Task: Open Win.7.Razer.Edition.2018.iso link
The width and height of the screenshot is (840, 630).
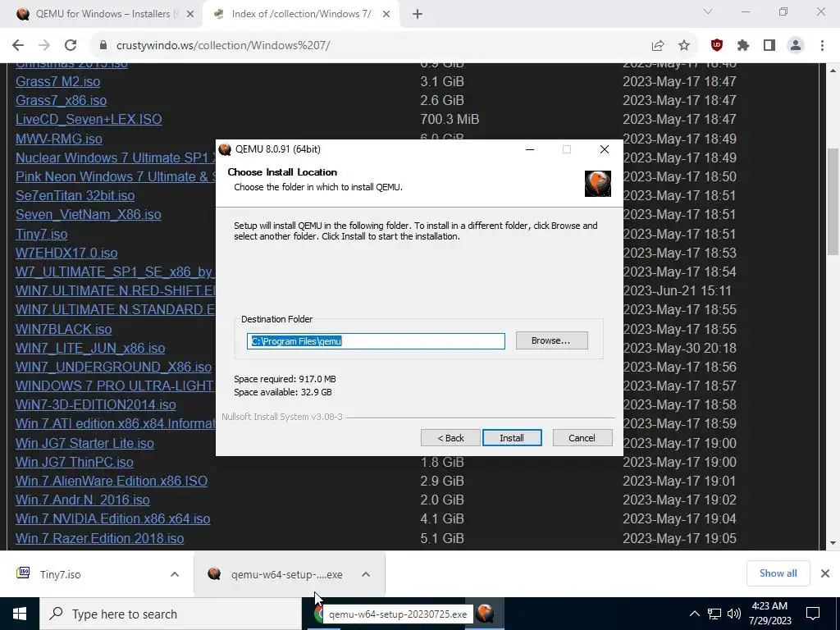Action: 99,538
